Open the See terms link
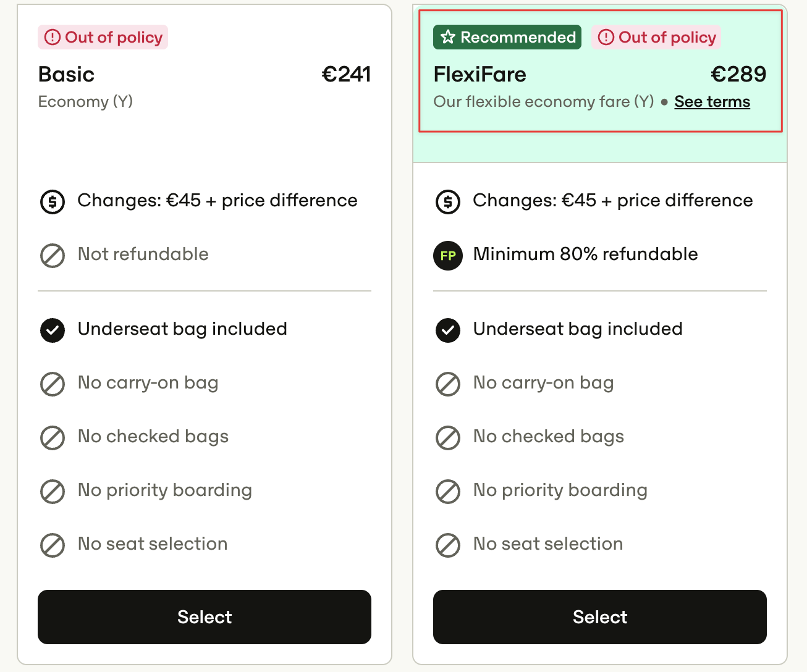The height and width of the screenshot is (672, 807). 712,101
